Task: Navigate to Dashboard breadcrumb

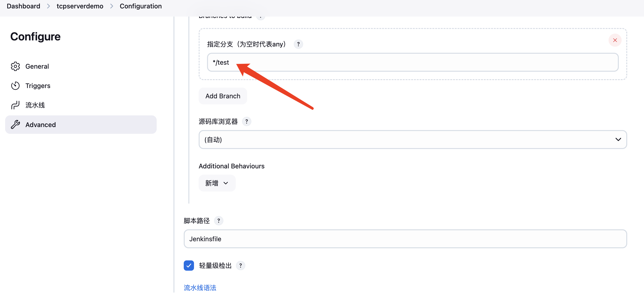Action: pyautogui.click(x=23, y=6)
